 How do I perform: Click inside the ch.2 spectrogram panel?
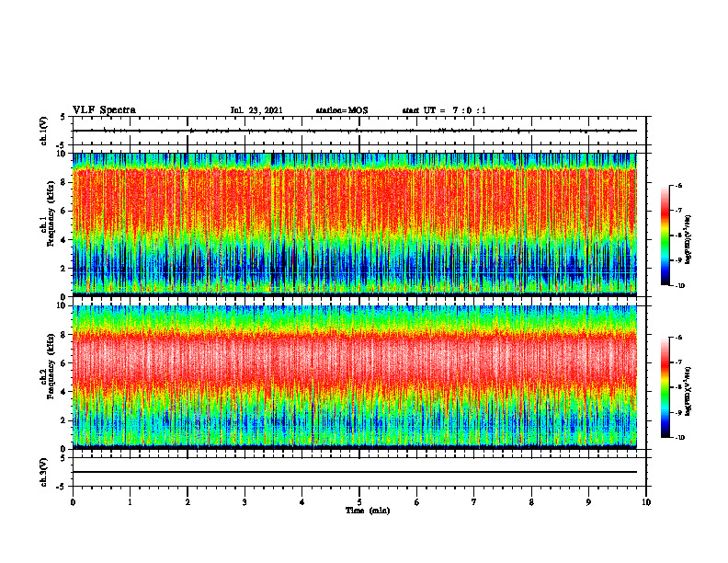point(355,377)
